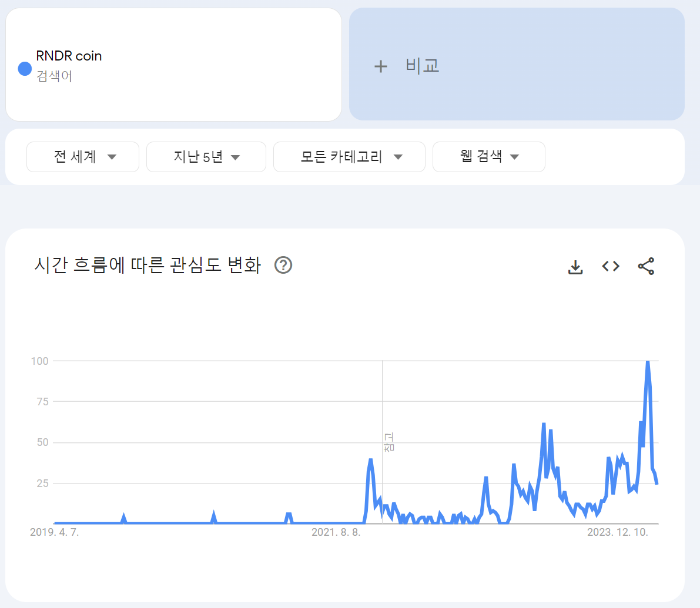
Task: Open the 전 세계 region dropdown
Action: [82, 157]
